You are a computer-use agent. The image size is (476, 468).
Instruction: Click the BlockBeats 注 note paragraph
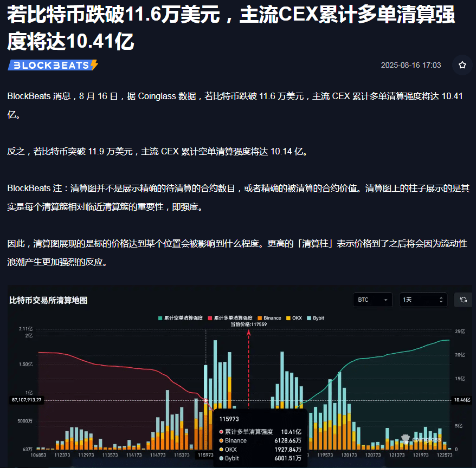239,198
